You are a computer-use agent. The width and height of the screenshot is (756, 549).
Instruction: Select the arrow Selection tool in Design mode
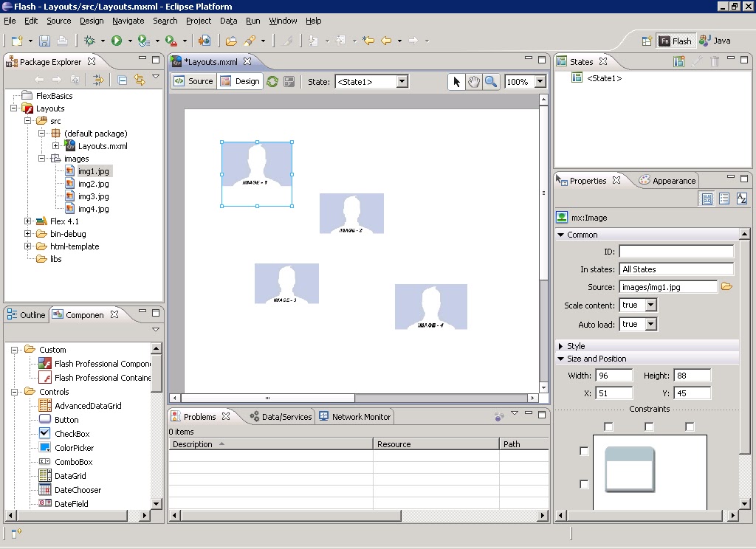(x=456, y=81)
